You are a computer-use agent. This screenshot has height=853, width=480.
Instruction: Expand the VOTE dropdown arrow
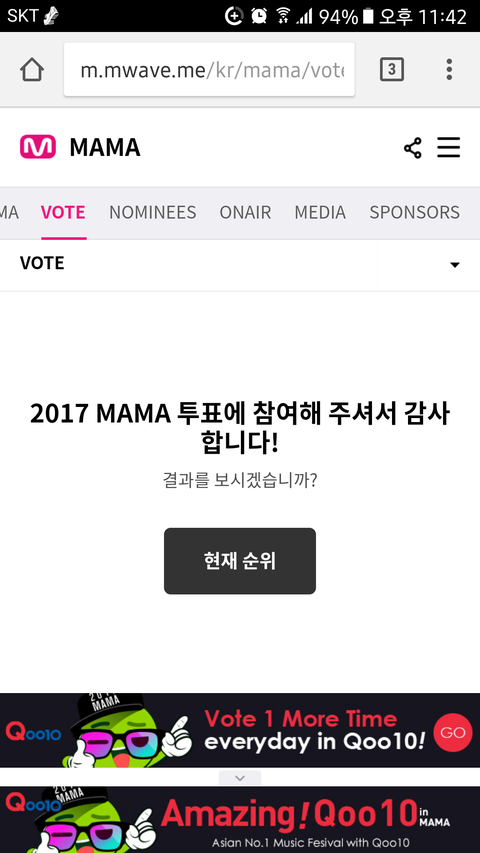[455, 265]
